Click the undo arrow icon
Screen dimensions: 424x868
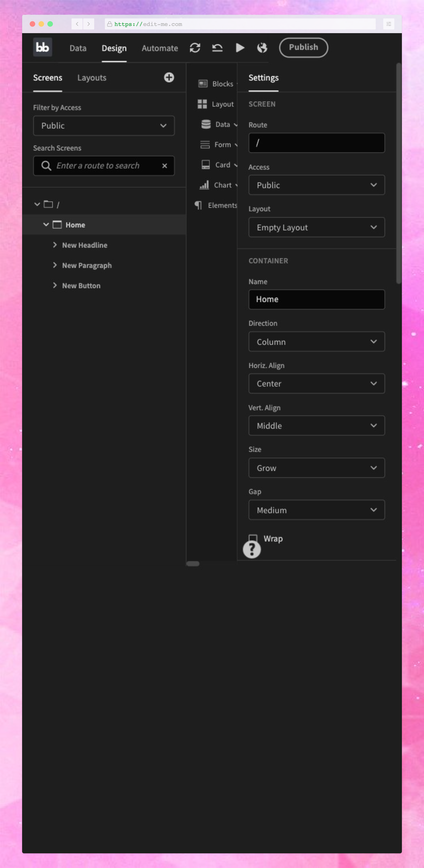(x=217, y=48)
